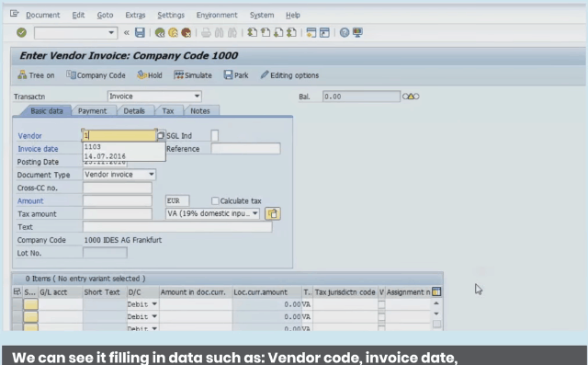Choose suggestion 1103 from vendor history list
The image size is (588, 365).
tap(124, 147)
